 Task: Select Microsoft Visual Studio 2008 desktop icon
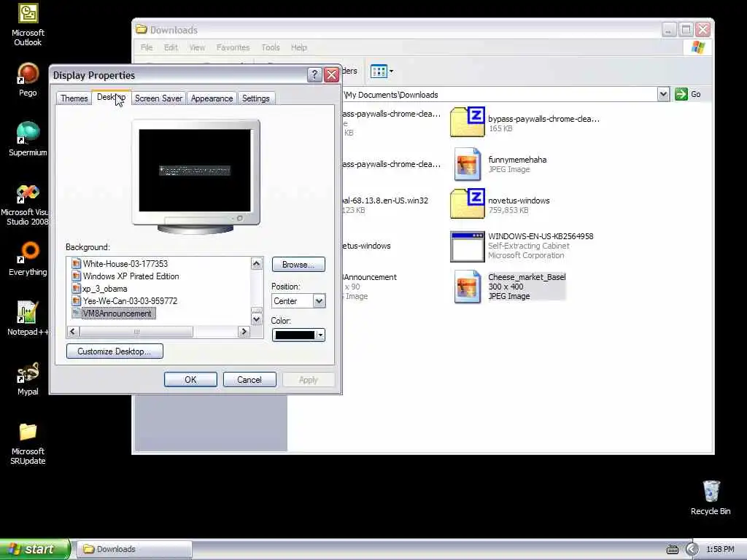click(28, 192)
